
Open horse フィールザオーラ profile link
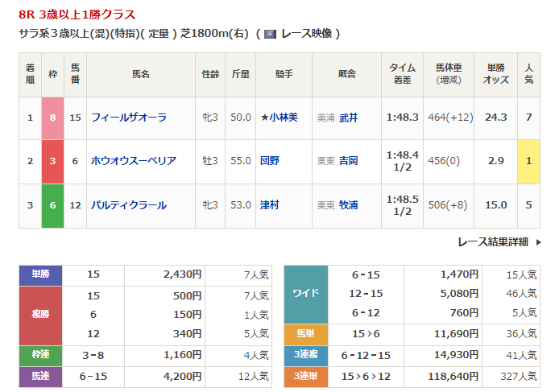pyautogui.click(x=129, y=118)
